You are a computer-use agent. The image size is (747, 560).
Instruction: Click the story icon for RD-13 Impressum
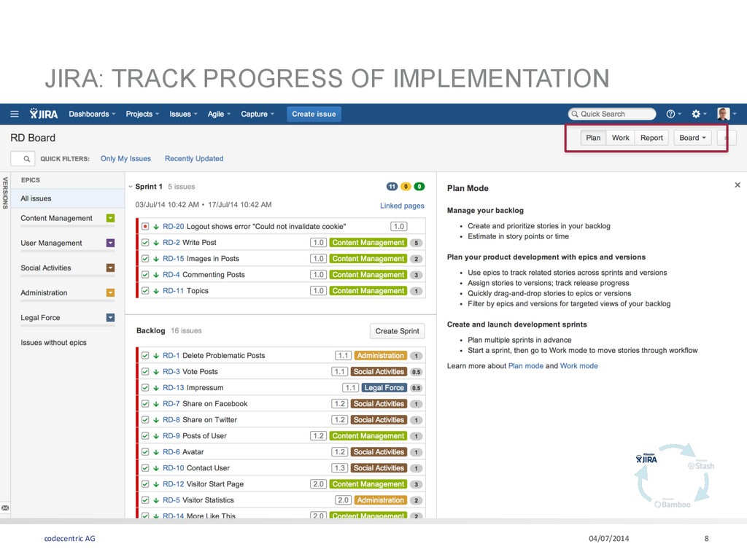tap(145, 388)
